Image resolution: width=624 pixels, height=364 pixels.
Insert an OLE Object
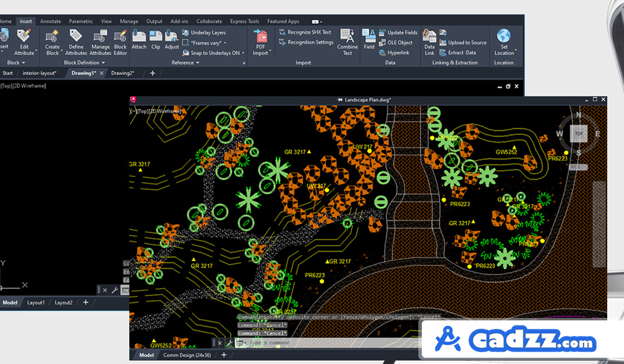pos(396,42)
